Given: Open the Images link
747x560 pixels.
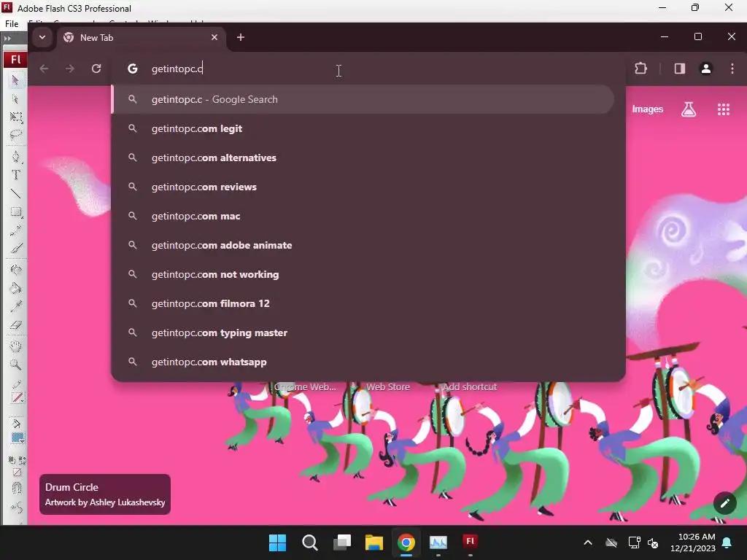Looking at the screenshot, I should [648, 109].
